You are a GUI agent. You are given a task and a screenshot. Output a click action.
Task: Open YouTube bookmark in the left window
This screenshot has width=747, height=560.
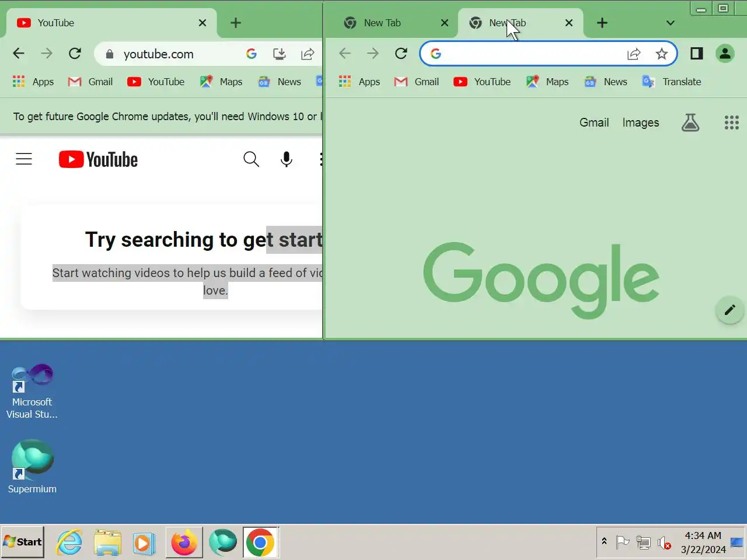click(156, 82)
